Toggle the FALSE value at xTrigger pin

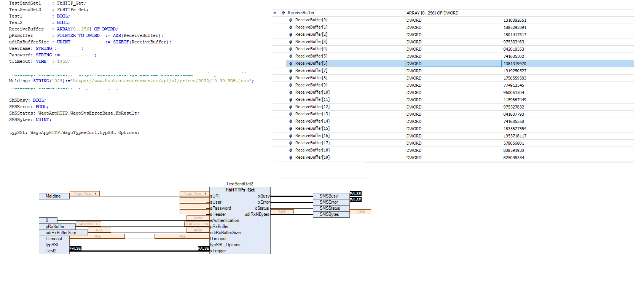(204, 248)
